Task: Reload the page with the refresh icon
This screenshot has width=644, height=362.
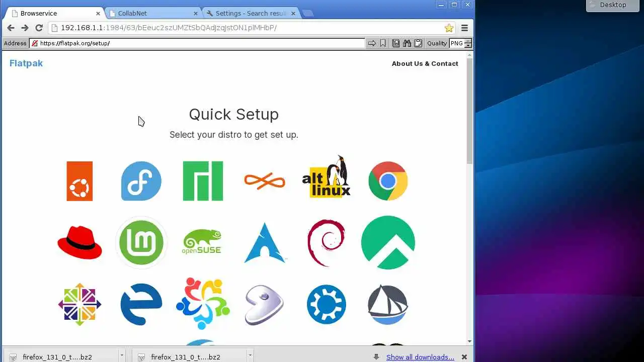Action: (39, 28)
